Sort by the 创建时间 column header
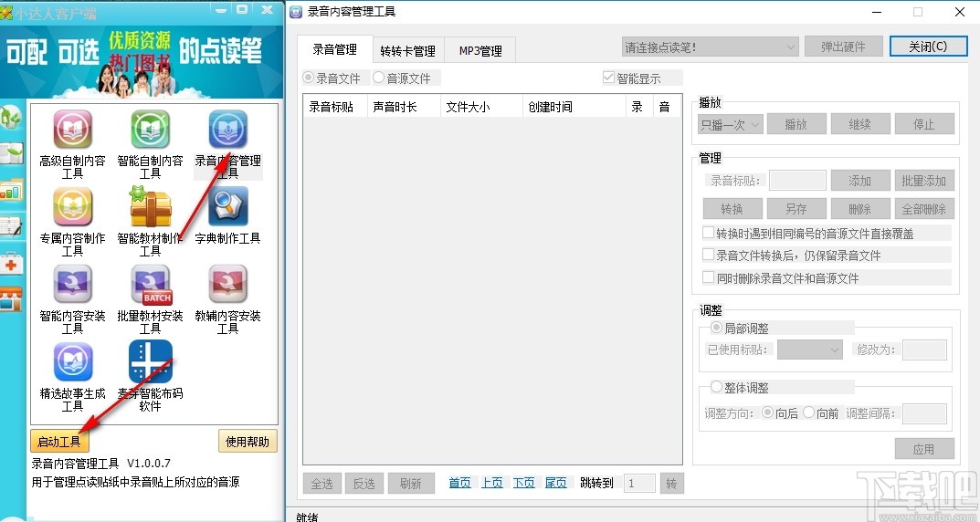The image size is (980, 522). point(574,107)
